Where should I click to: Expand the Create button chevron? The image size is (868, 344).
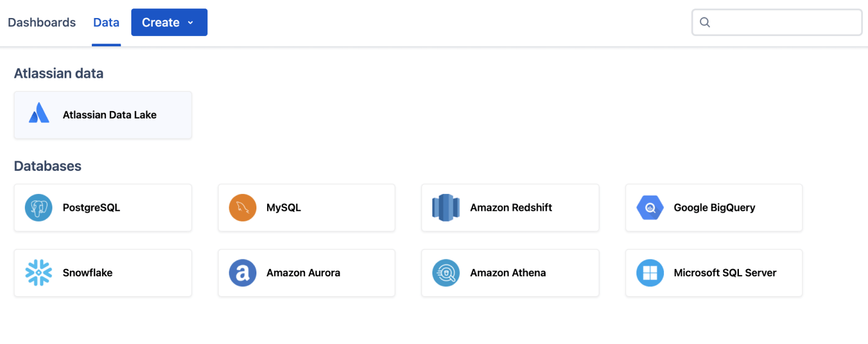tap(190, 23)
